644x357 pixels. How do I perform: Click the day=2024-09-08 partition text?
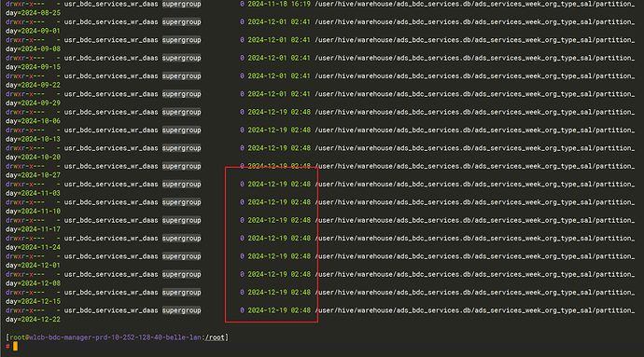click(x=33, y=49)
